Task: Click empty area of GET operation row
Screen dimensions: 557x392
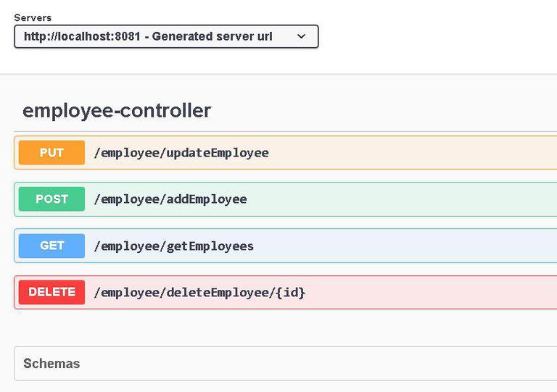Action: coord(421,246)
